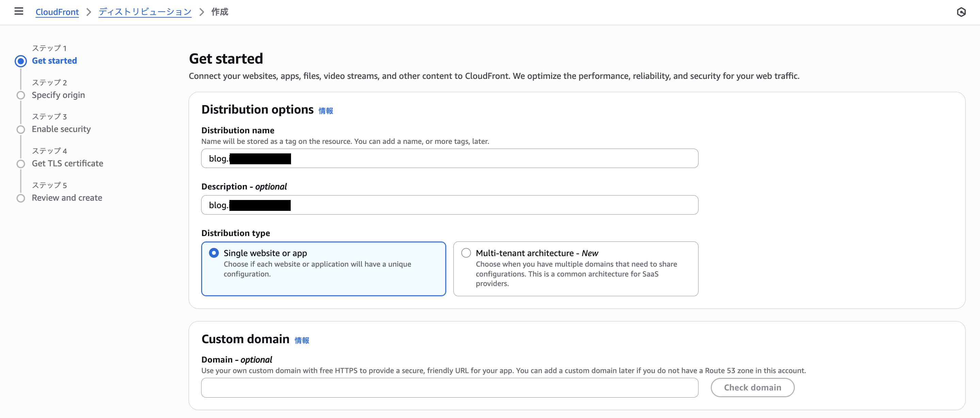The width and height of the screenshot is (980, 418).
Task: Click the custom Domain input field
Action: pyautogui.click(x=449, y=388)
